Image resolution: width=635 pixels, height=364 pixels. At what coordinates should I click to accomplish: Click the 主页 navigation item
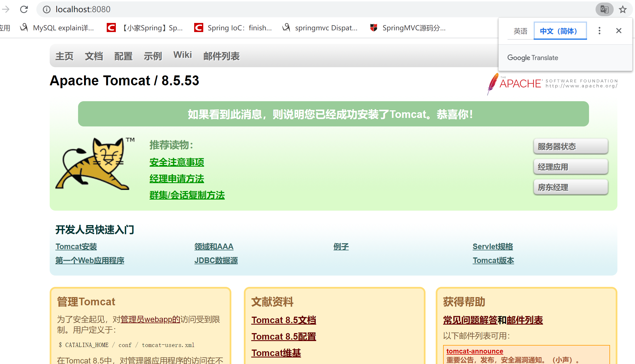64,56
